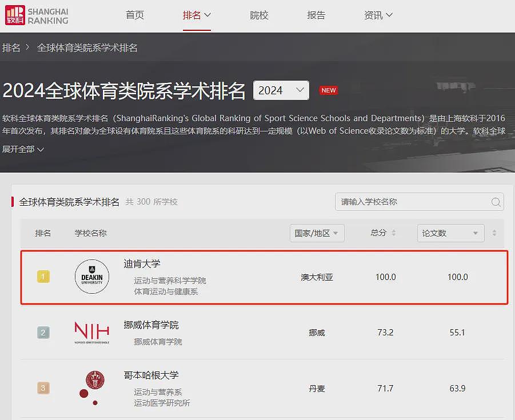
Task: Open 迪肯大学 school link
Action: tap(142, 263)
